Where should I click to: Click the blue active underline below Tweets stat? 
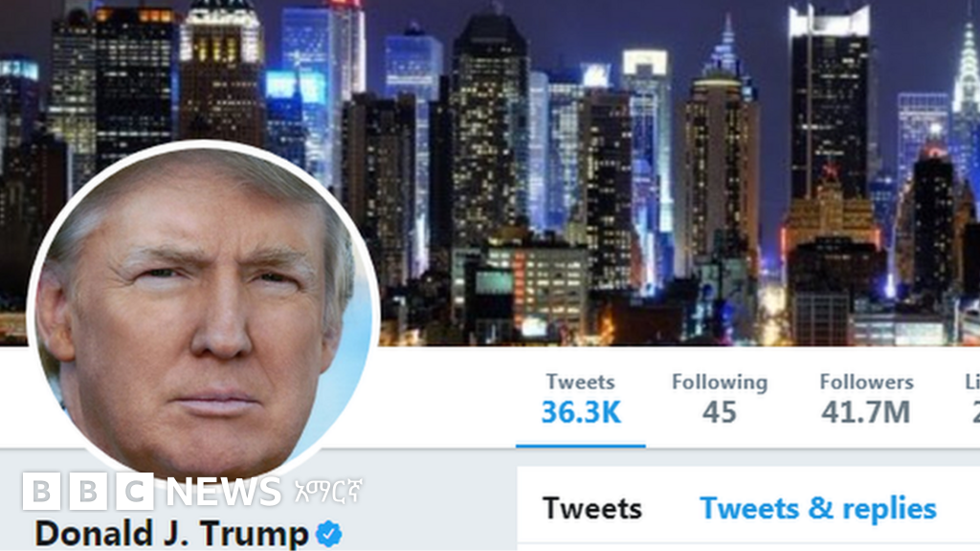point(581,446)
